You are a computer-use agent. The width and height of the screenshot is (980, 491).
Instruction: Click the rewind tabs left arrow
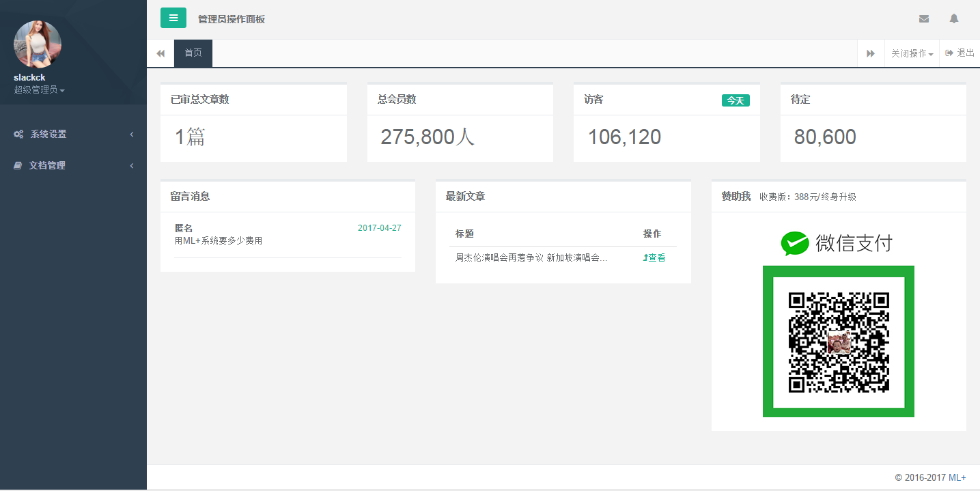[160, 53]
